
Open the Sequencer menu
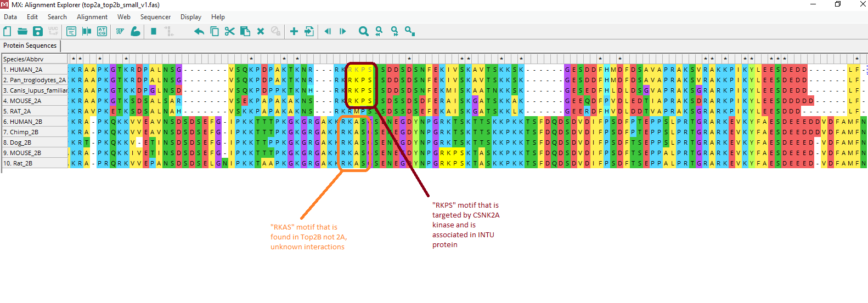click(x=155, y=17)
